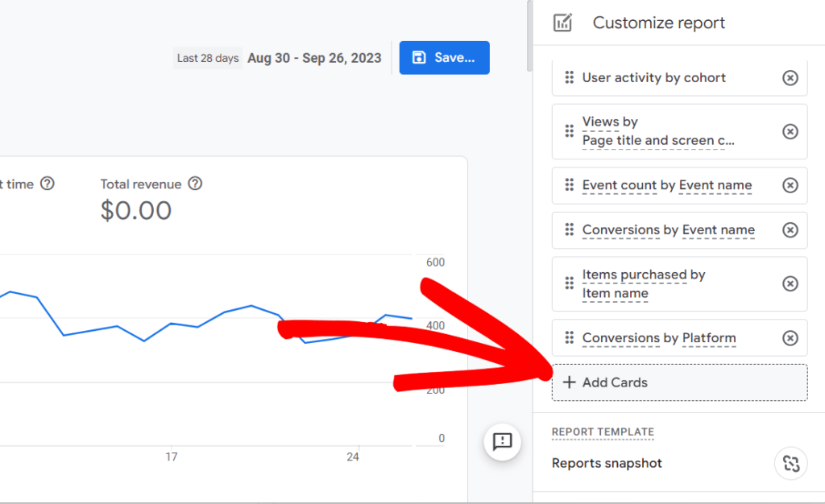Select the Reports snapshot template entry
825x504 pixels.
(x=606, y=463)
